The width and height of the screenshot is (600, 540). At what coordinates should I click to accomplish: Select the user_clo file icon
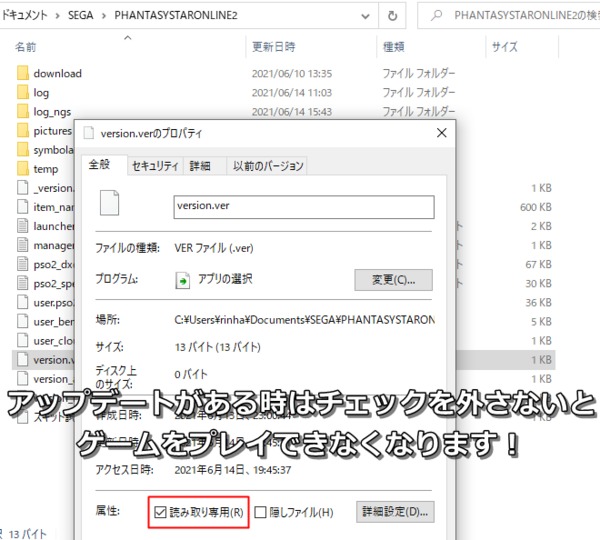[x=23, y=341]
